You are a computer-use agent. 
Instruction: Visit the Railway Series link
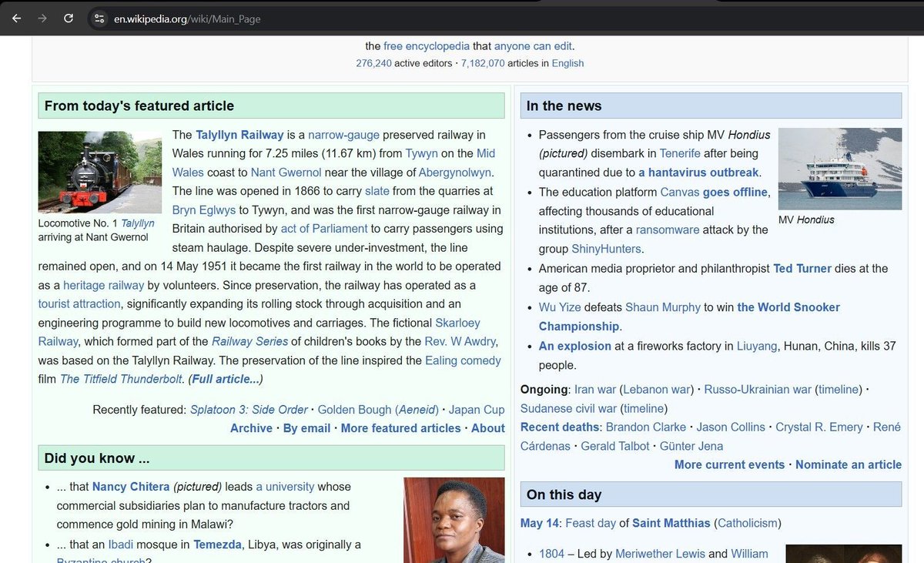click(249, 341)
